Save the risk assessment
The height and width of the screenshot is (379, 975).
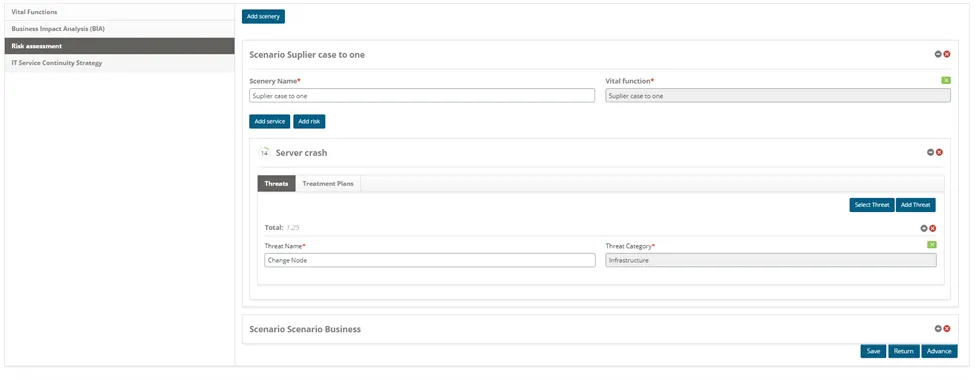874,351
